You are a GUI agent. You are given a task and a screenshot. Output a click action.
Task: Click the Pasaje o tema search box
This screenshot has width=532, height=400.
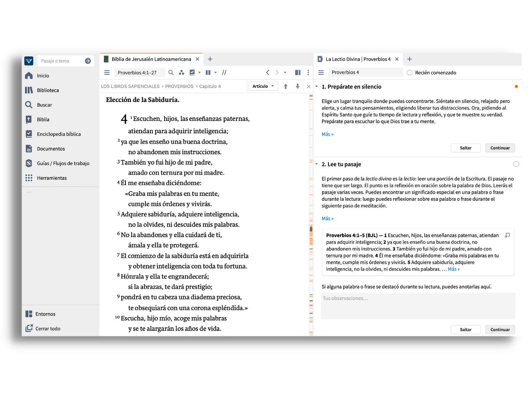click(x=61, y=61)
